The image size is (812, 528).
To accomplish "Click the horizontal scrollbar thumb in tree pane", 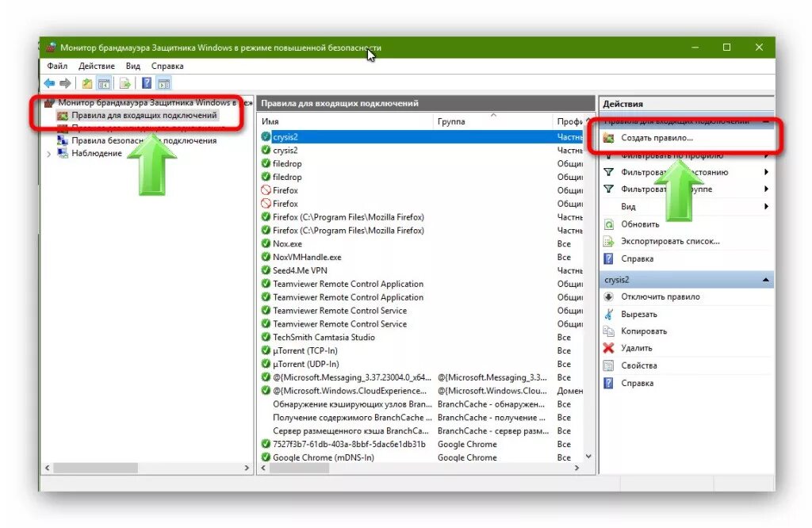I will 96,468.
